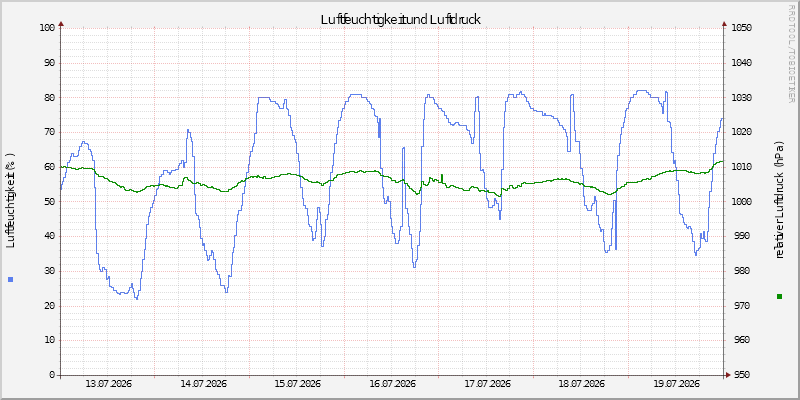Image resolution: width=800 pixels, height=400 pixels.
Task: Click the left-axis humidity tick 20
Action: (x=49, y=306)
